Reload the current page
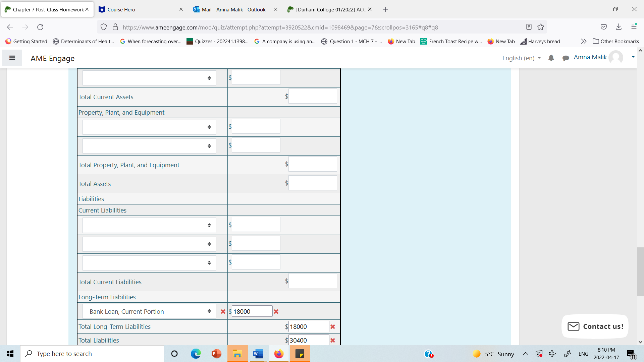Image resolution: width=644 pixels, height=362 pixels. coord(40,27)
